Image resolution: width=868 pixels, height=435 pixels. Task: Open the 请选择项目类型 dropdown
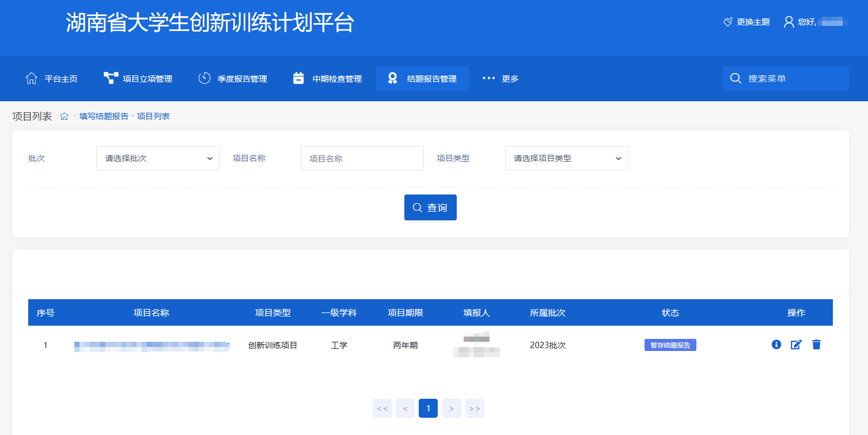click(566, 158)
